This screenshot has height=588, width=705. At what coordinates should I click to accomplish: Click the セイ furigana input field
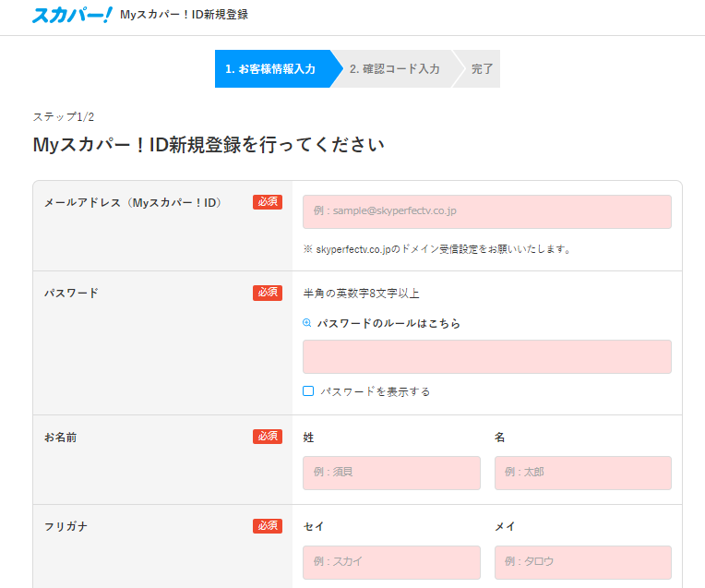pyautogui.click(x=391, y=562)
